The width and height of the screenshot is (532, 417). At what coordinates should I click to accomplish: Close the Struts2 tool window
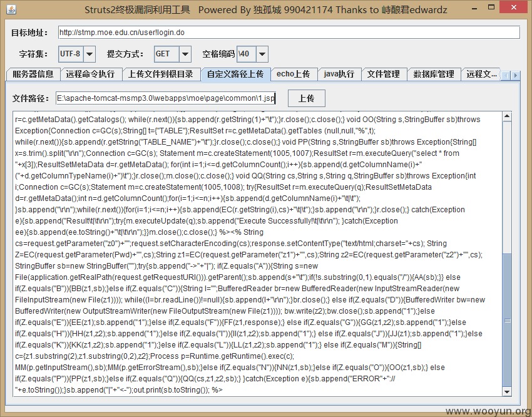coord(514,8)
